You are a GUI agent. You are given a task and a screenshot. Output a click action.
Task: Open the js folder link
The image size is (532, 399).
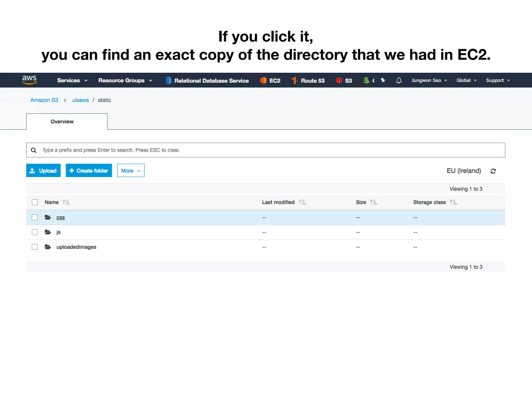(x=58, y=232)
